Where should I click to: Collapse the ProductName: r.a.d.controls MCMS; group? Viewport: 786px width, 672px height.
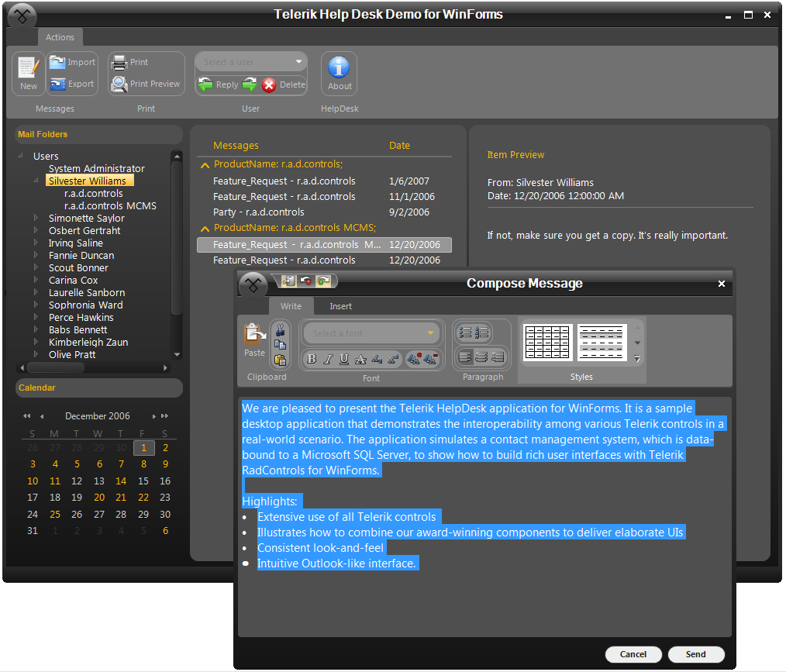pyautogui.click(x=205, y=229)
